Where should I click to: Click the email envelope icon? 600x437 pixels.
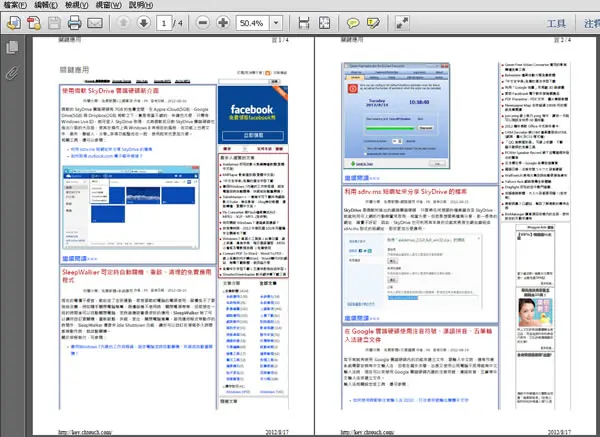pyautogui.click(x=95, y=23)
